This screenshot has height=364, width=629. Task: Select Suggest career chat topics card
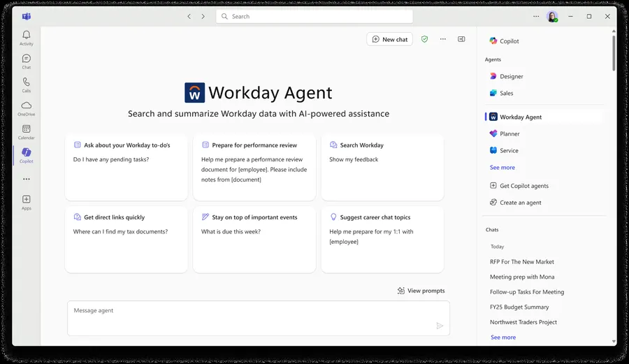(x=382, y=240)
